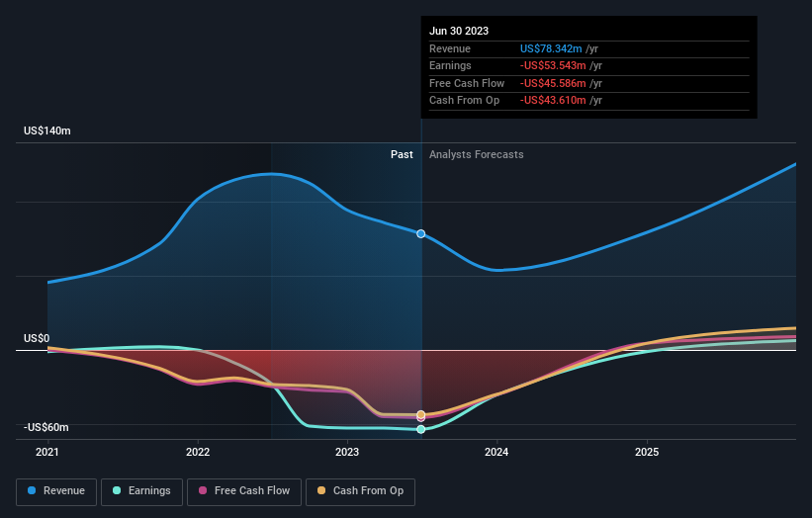
Task: Click the Past label
Action: 402,155
